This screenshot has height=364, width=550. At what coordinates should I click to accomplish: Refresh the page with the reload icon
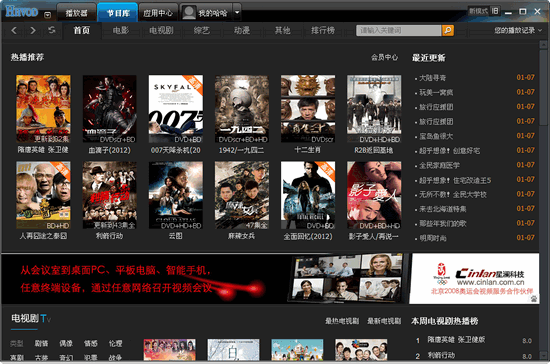click(52, 30)
